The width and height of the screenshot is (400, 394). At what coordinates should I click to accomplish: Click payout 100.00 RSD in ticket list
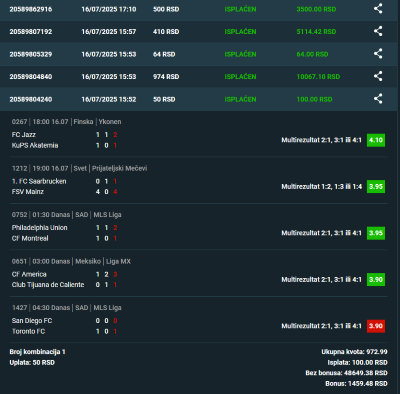point(314,99)
